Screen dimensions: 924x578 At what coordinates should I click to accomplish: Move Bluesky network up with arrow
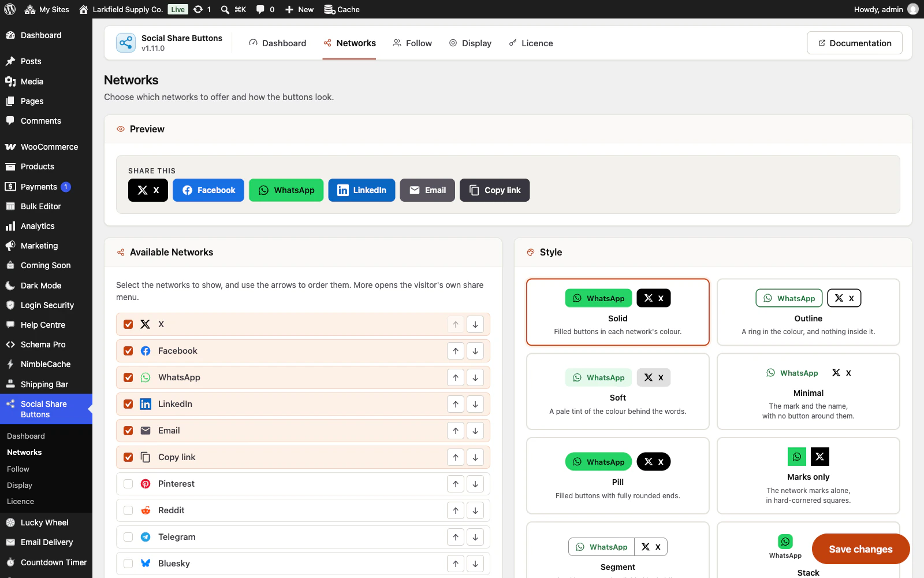click(x=456, y=564)
